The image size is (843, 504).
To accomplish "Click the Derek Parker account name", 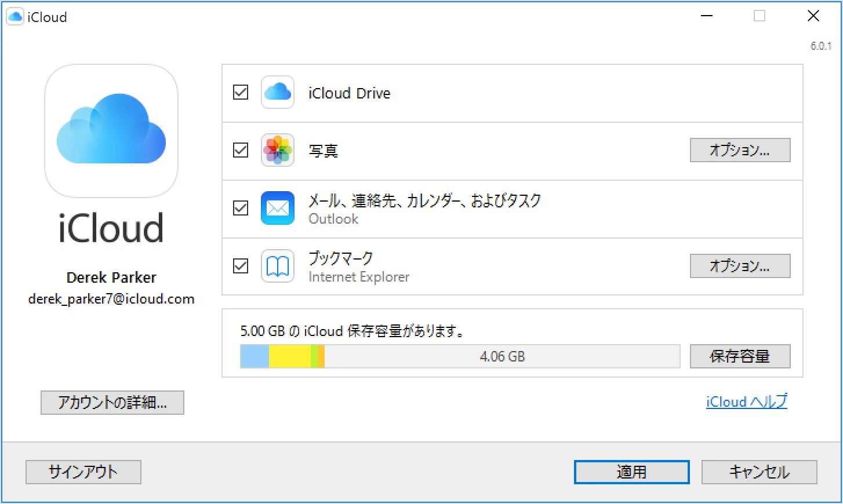I will [111, 277].
